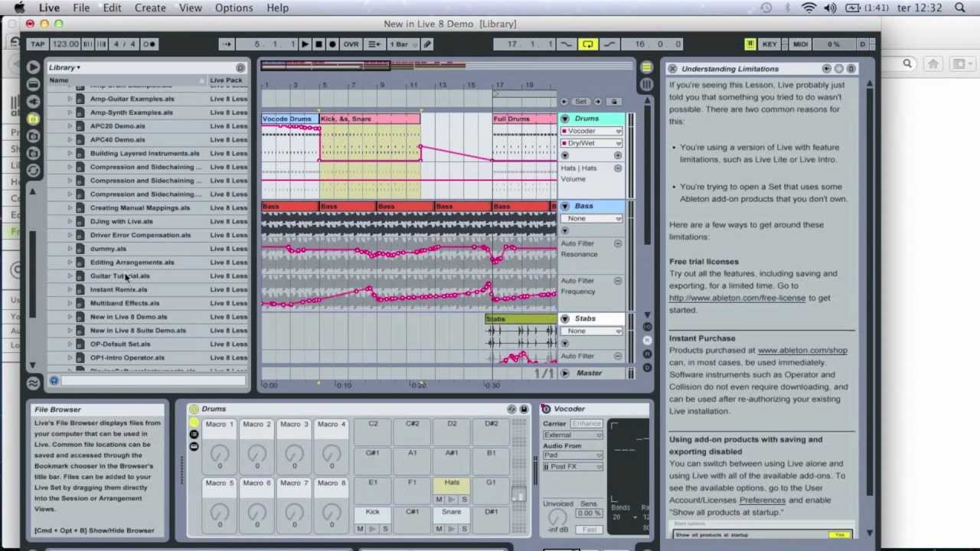Click the punch-out switch icon
The width and height of the screenshot is (980, 551).
click(609, 44)
